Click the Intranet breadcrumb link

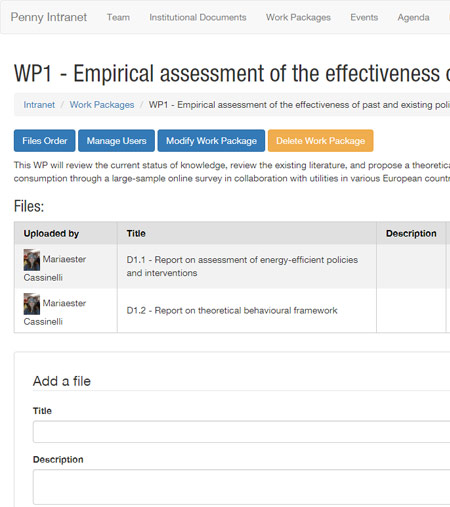pyautogui.click(x=39, y=105)
